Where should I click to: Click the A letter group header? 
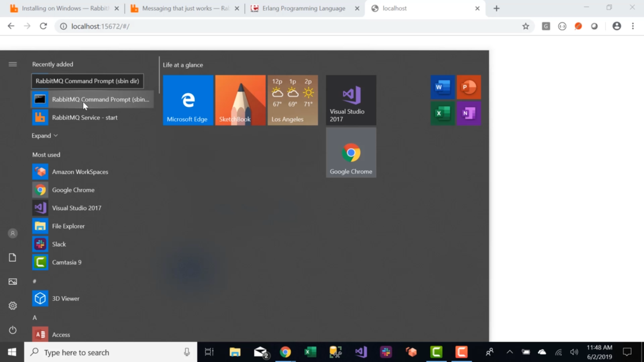pos(34,317)
